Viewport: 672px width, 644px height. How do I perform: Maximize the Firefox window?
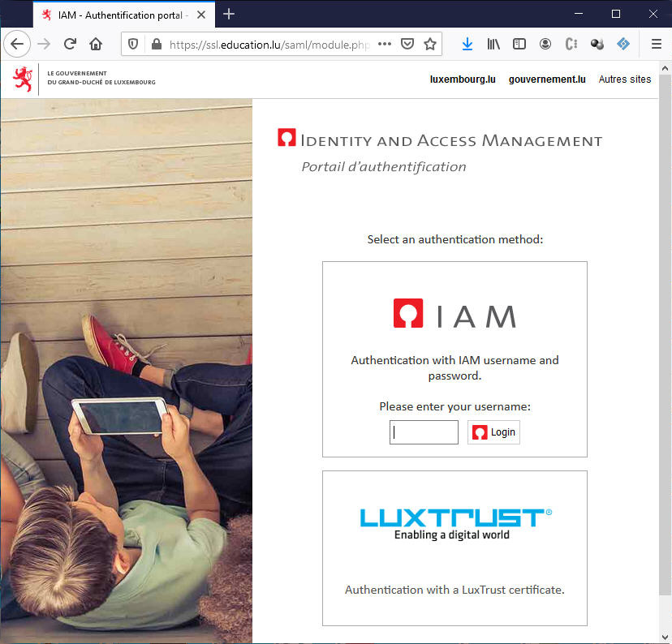(616, 14)
